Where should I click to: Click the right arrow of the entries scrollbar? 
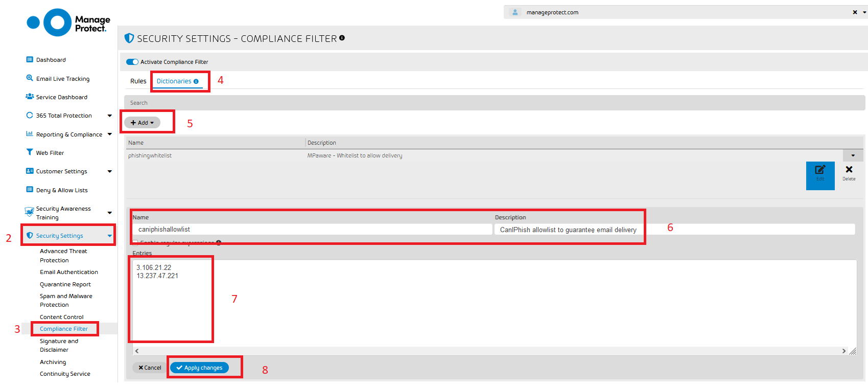click(844, 351)
